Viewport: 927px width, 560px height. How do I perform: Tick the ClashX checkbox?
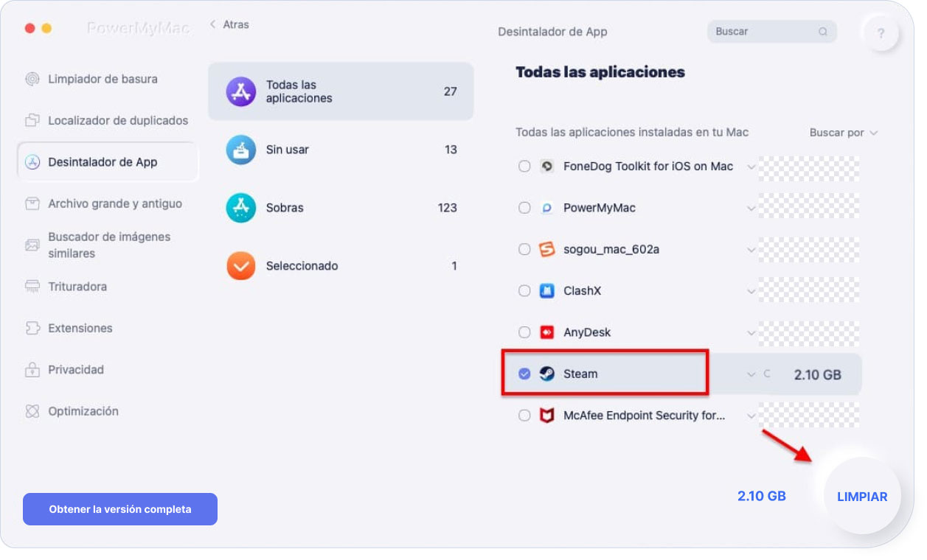[x=524, y=291]
